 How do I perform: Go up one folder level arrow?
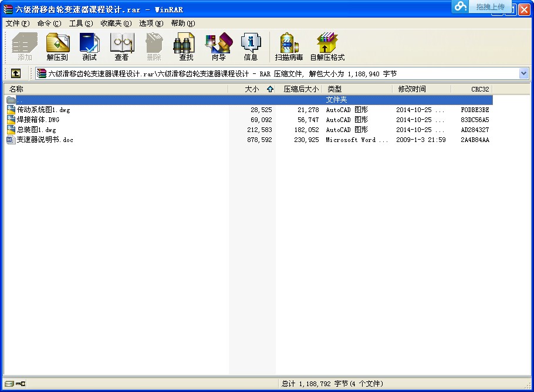point(16,73)
